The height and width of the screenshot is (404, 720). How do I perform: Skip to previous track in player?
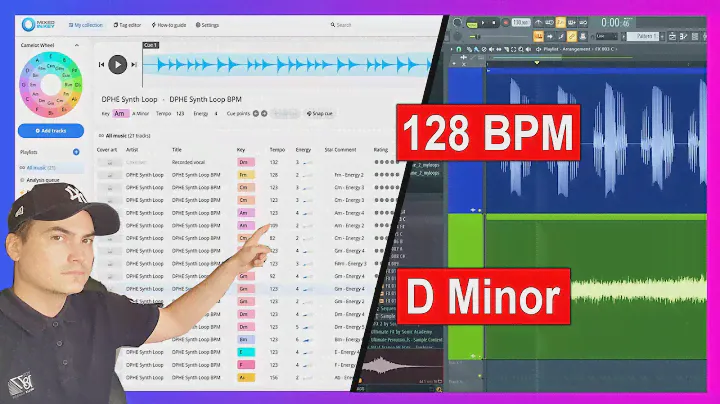tap(102, 65)
